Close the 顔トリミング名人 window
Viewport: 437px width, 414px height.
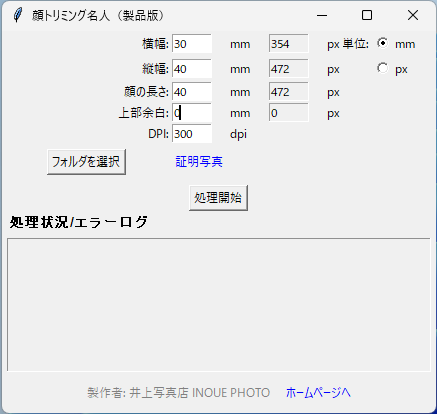413,15
